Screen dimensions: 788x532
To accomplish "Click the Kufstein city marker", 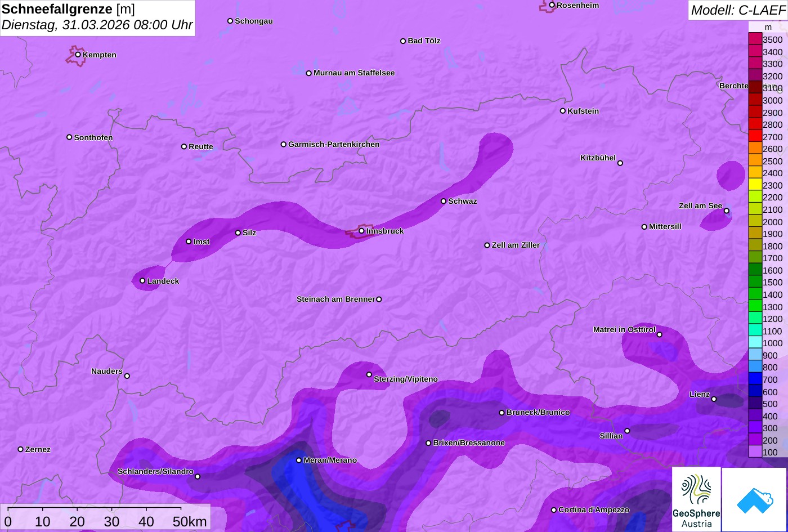I will pos(562,111).
